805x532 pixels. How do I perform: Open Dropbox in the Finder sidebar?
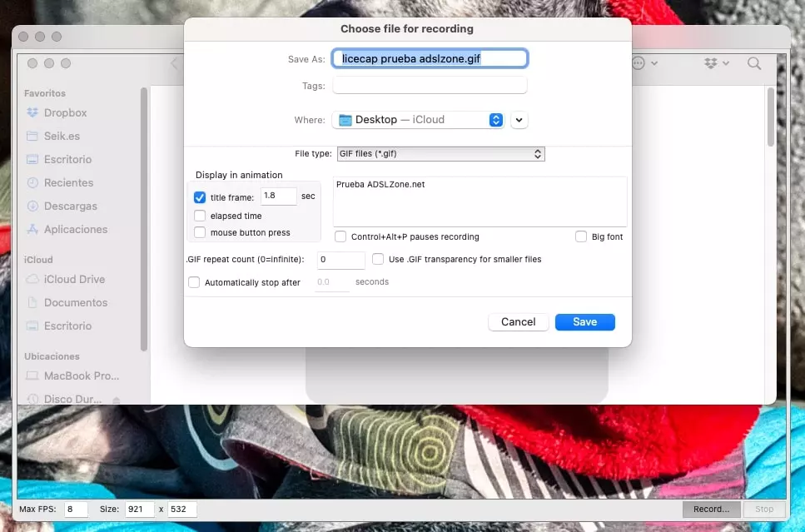[x=65, y=112]
